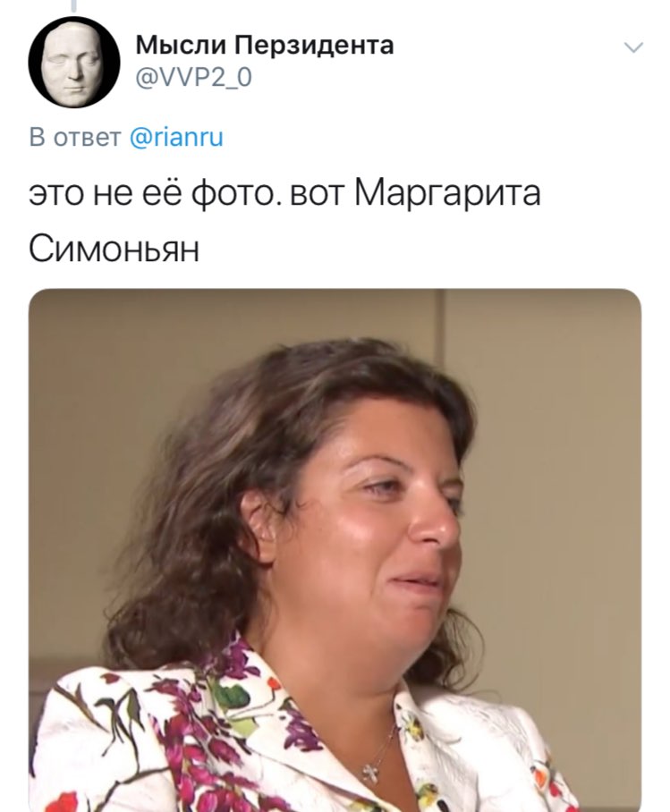This screenshot has width=670, height=812.
Task: Open the Мысли Перзидента profile name
Action: pos(264,45)
